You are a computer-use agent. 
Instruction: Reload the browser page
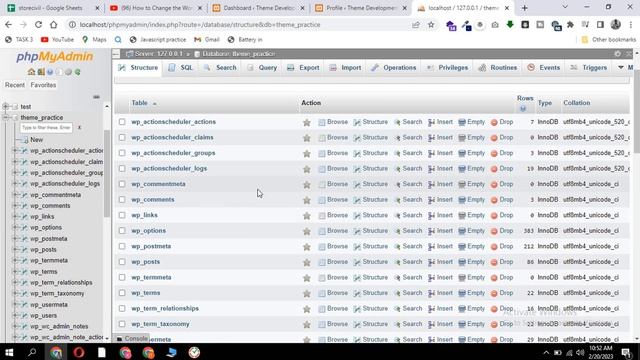[38, 24]
